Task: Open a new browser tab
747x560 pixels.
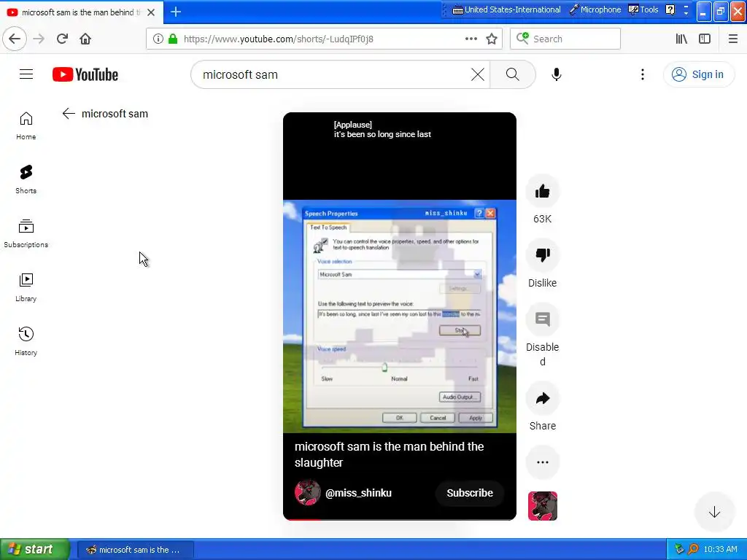Action: click(x=176, y=12)
